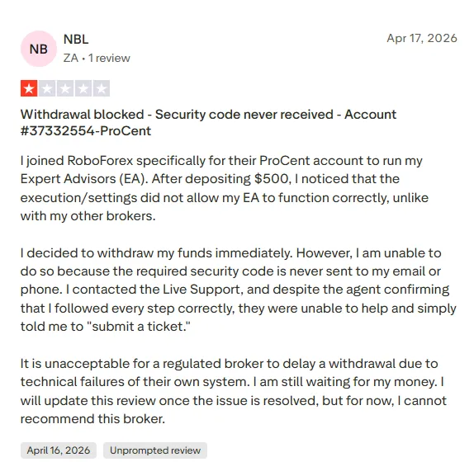Image resolution: width=474 pixels, height=476 pixels.
Task: Click the Unprompted review label
Action: pyautogui.click(x=155, y=450)
